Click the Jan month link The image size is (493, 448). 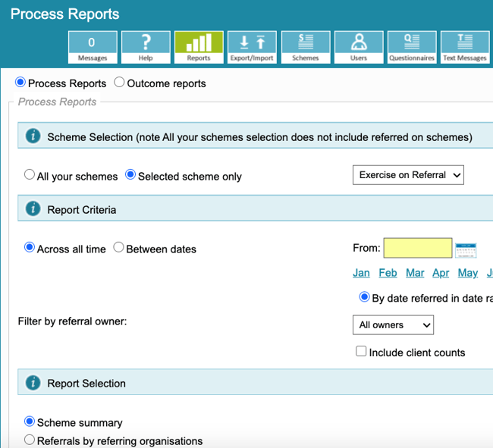[x=361, y=273]
